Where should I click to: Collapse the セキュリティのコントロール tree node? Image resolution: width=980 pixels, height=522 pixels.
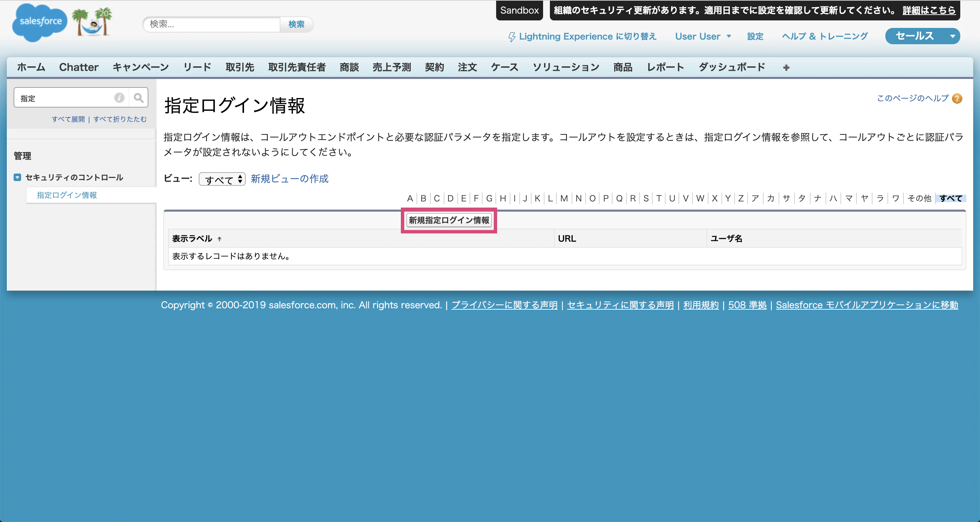click(17, 177)
